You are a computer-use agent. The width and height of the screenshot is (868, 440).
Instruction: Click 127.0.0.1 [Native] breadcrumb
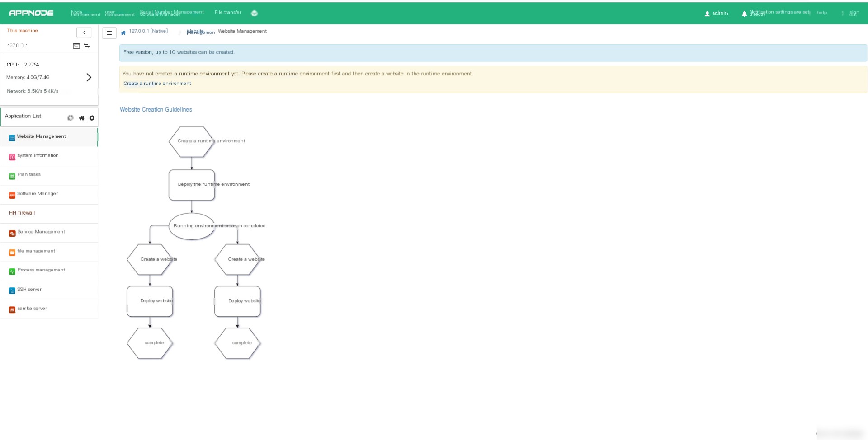click(x=148, y=31)
